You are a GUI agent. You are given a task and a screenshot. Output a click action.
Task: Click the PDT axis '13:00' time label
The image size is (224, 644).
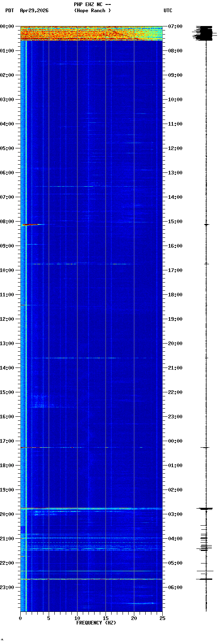click(x=7, y=344)
